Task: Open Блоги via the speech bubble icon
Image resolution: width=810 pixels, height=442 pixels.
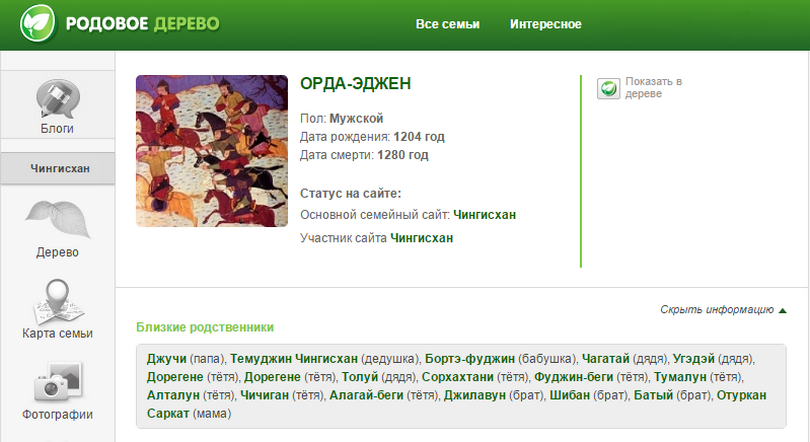Action: [x=57, y=100]
